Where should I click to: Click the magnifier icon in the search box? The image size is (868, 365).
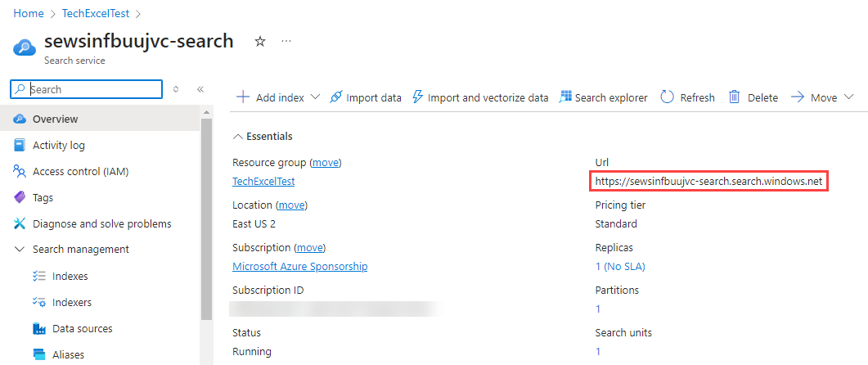pyautogui.click(x=20, y=89)
